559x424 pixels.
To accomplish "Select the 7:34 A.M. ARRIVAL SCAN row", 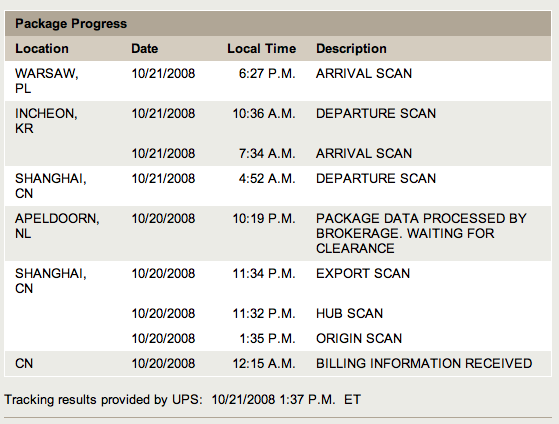I will click(x=278, y=153).
